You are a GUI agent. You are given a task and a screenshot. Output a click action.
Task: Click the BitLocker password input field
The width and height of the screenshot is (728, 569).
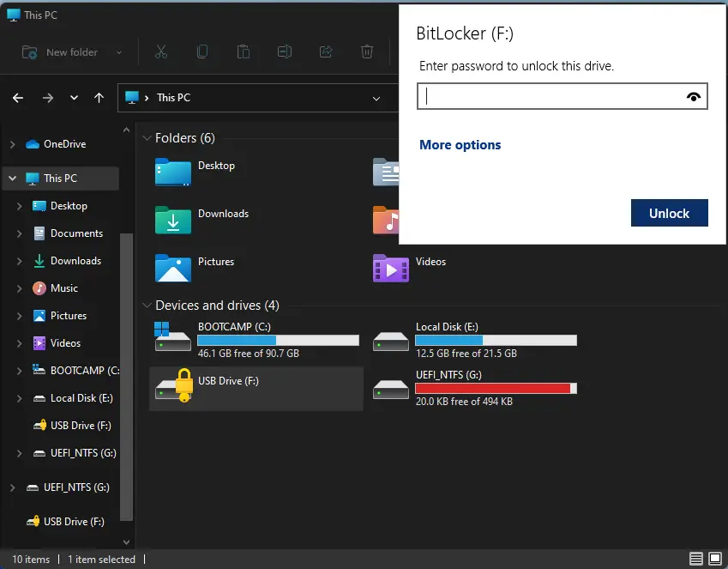click(563, 96)
